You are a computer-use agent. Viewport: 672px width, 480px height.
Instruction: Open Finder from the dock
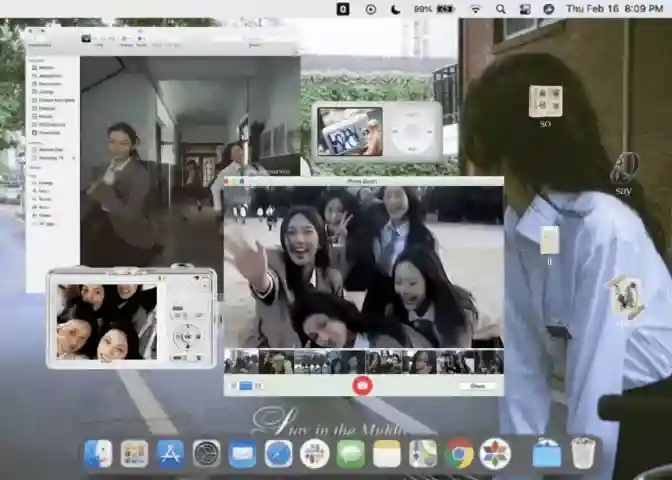point(99,453)
